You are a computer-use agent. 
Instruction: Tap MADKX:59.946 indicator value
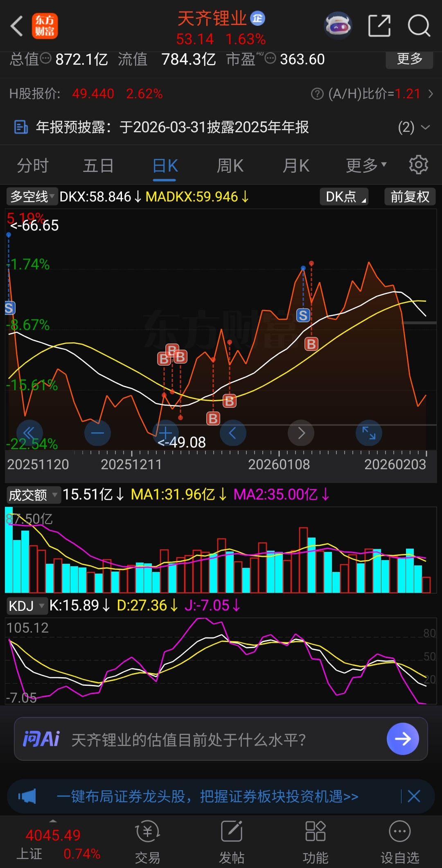(197, 197)
